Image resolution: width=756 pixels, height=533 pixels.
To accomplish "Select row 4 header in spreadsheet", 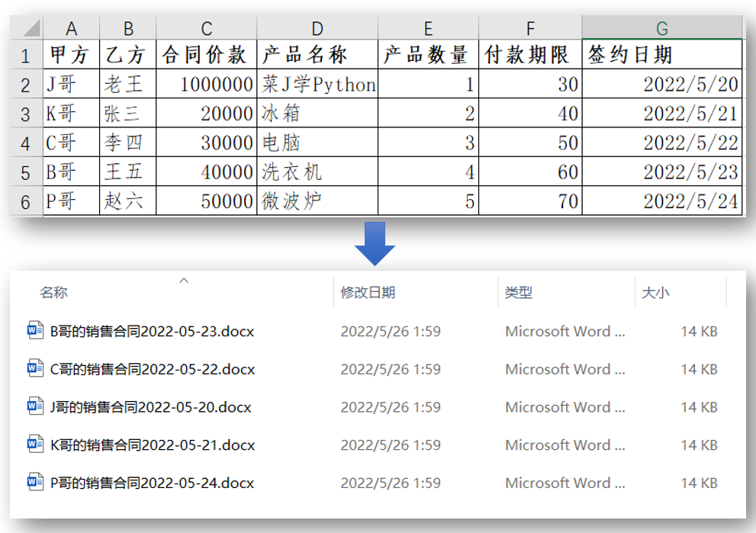I will pos(25,143).
